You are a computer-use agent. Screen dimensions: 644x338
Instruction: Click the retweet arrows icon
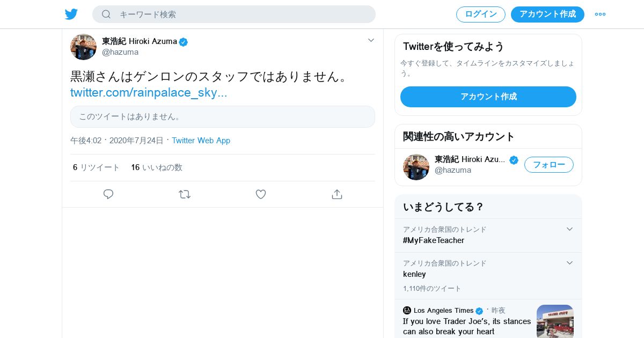pos(185,194)
